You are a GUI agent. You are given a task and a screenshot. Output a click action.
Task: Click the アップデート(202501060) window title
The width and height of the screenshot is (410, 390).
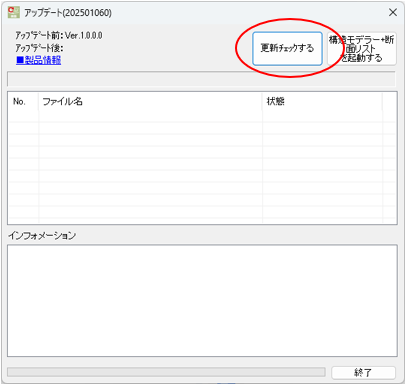click(x=68, y=13)
